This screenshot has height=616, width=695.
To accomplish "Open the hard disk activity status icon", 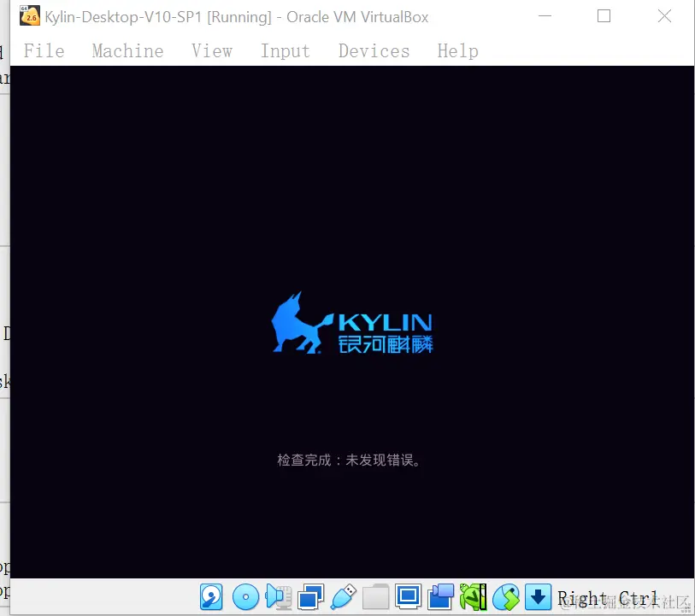I will pos(212,597).
